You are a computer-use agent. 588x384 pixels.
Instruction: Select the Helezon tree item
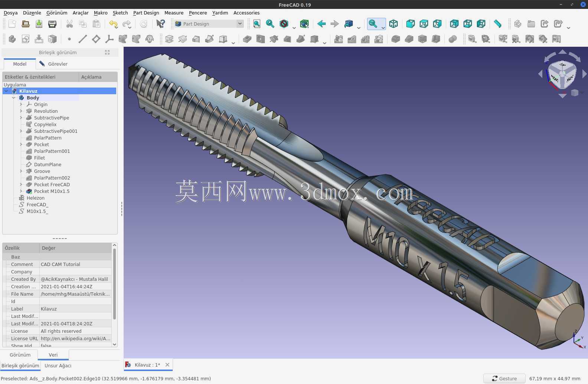pyautogui.click(x=36, y=198)
